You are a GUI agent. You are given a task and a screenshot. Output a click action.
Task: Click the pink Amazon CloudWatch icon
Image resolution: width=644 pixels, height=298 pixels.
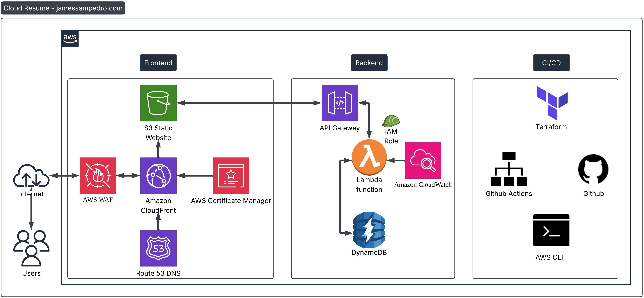pyautogui.click(x=423, y=161)
